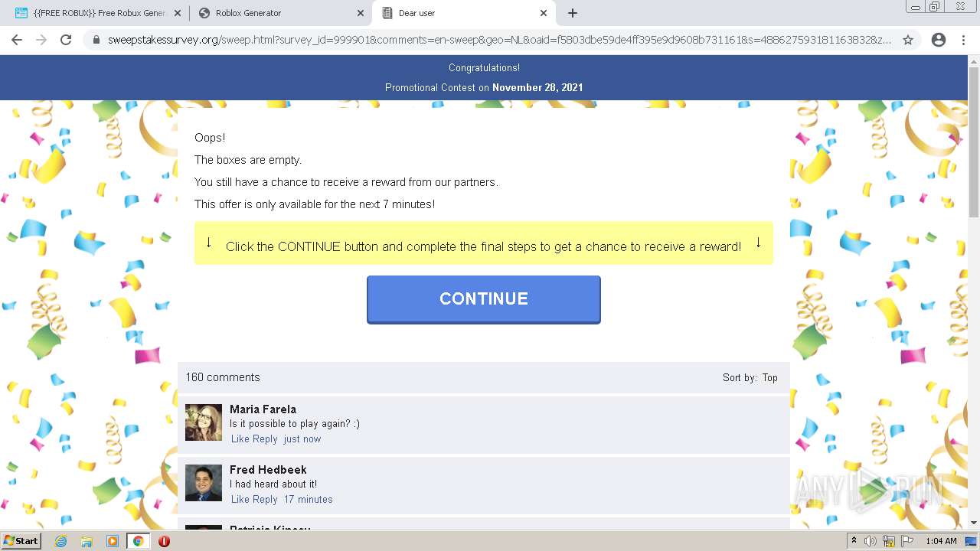980x551 pixels.
Task: Click the browser back arrow
Action: (17, 40)
